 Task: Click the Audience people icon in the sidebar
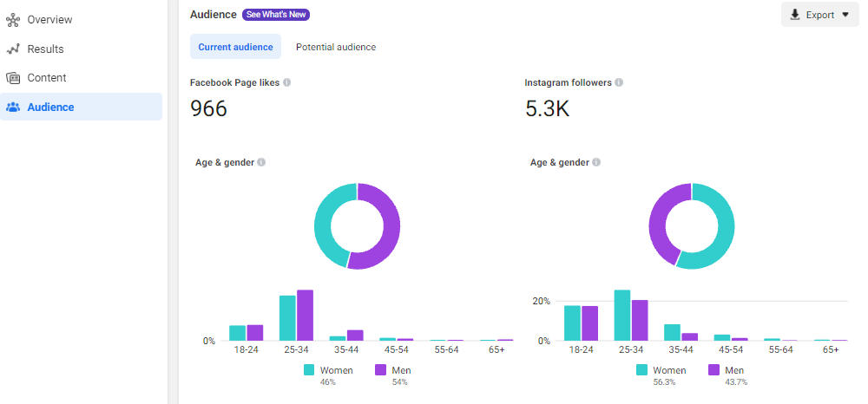13,108
